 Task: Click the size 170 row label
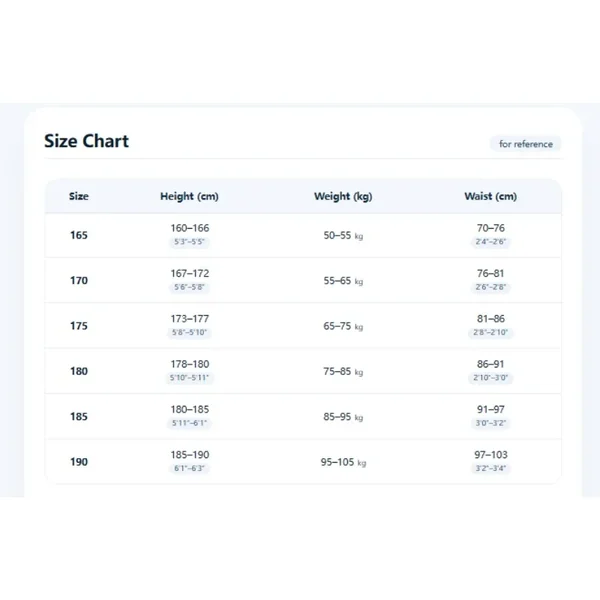click(79, 280)
